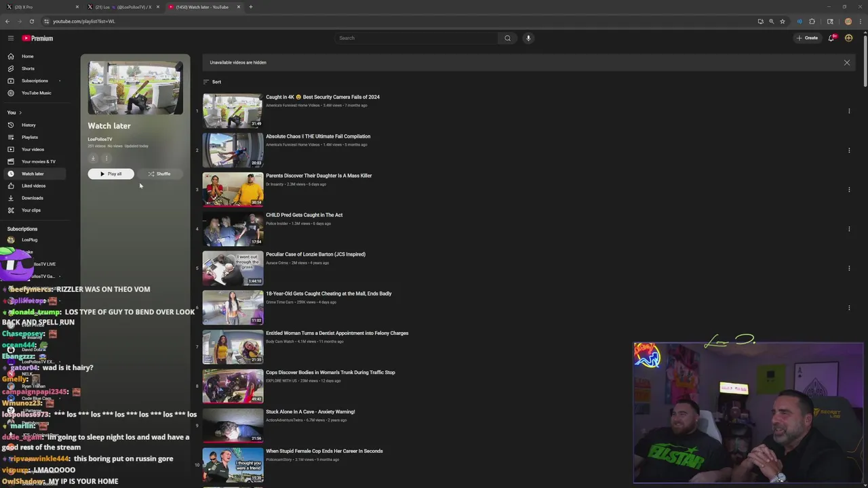Open the Caught in 4K video title
The width and height of the screenshot is (868, 488).
[323, 97]
